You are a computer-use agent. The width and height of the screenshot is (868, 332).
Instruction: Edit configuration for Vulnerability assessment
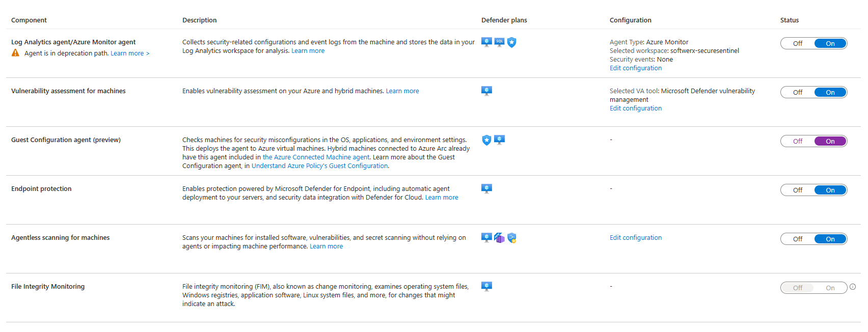tap(636, 108)
